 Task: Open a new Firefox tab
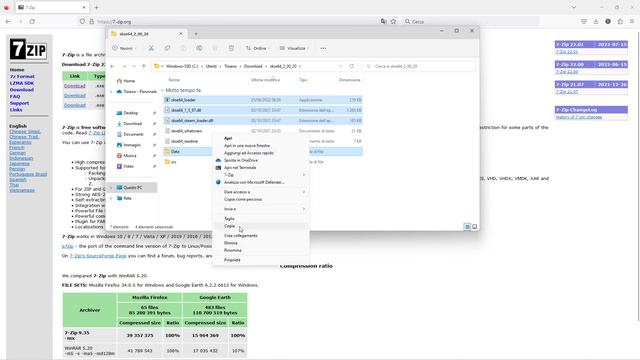[96, 7]
